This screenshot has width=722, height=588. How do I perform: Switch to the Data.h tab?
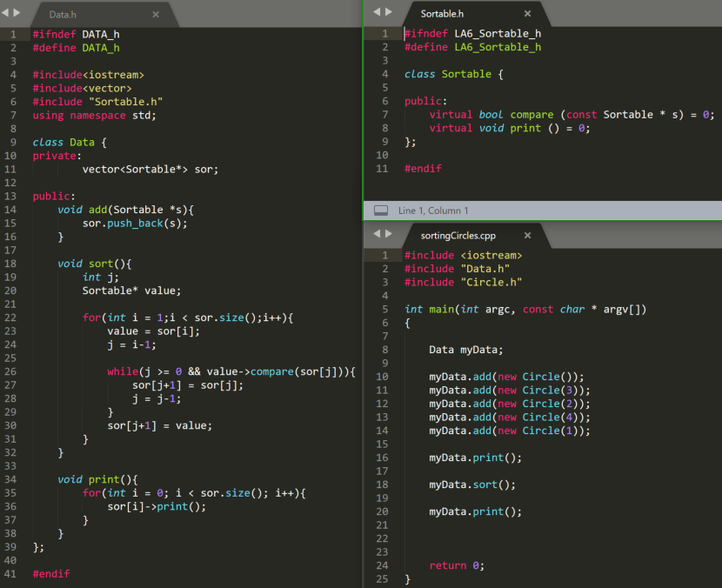point(61,14)
